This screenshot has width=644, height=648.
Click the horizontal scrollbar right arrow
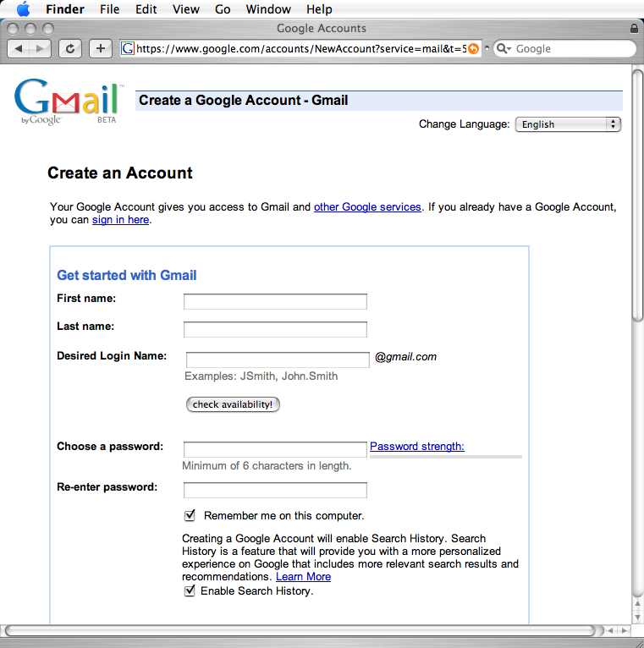pyautogui.click(x=625, y=630)
